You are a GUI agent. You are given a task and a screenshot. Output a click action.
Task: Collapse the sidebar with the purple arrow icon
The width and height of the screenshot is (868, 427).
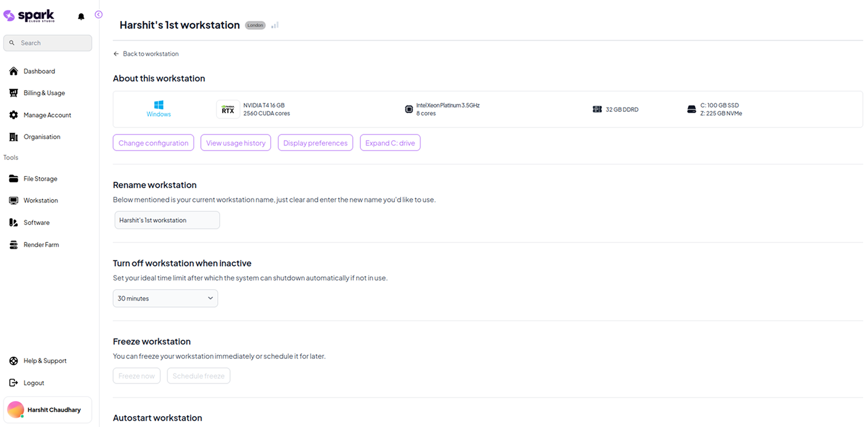[x=99, y=14]
